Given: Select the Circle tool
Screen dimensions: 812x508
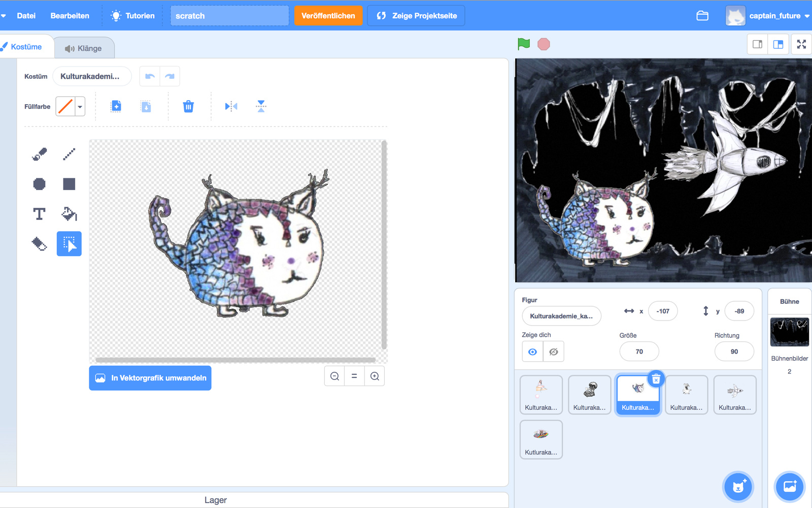Looking at the screenshot, I should 39,184.
